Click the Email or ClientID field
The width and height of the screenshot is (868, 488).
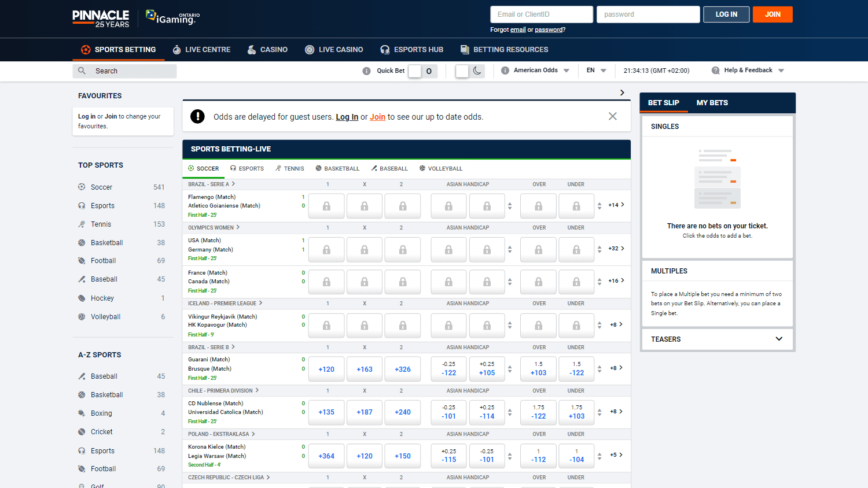point(542,14)
